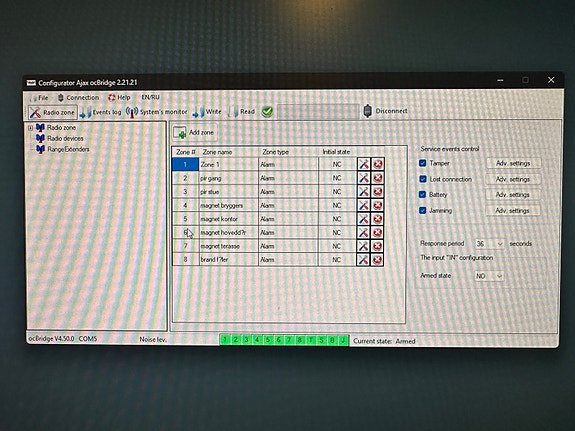Toggle the Lost connection checkbox
Image resolution: width=575 pixels, height=431 pixels.
pos(423,179)
